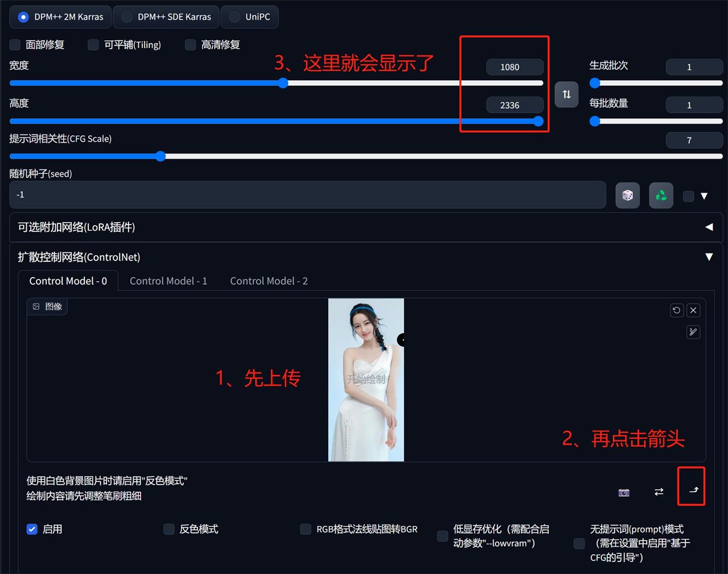The height and width of the screenshot is (574, 728).
Task: Expand 可选附加网络(LoRA插件) section
Action: coord(366,227)
